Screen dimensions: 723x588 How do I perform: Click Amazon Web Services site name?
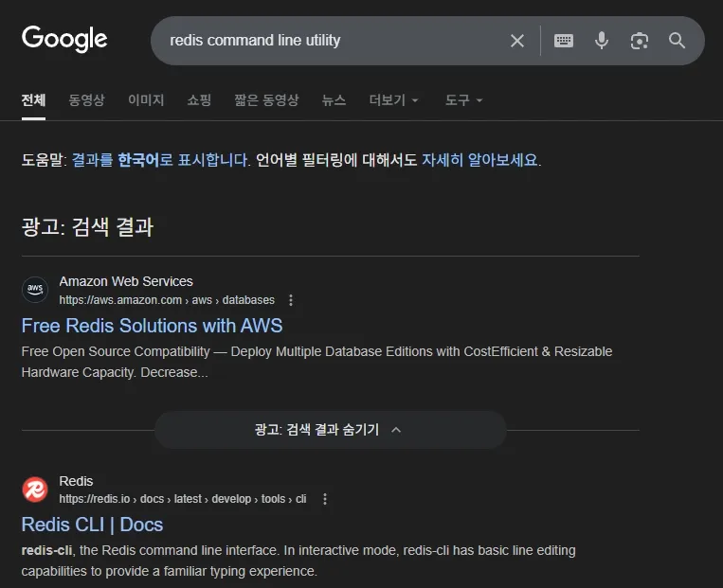(126, 281)
